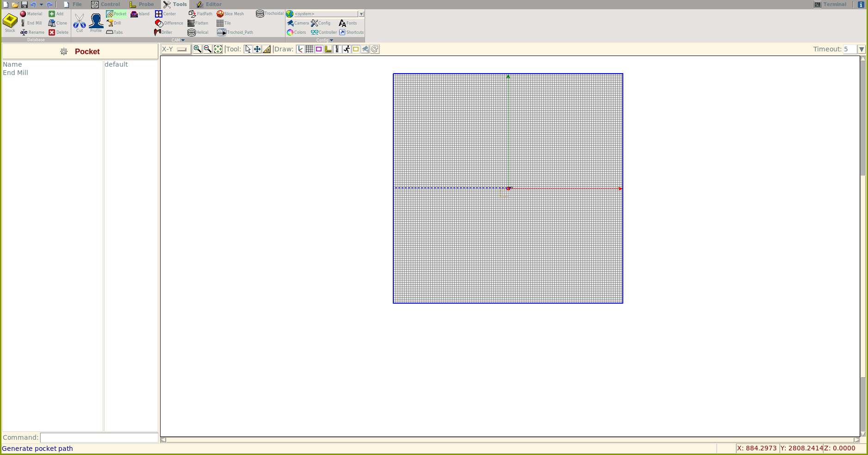The width and height of the screenshot is (868, 455).
Task: Open the undo history dropdown arrow
Action: point(41,5)
